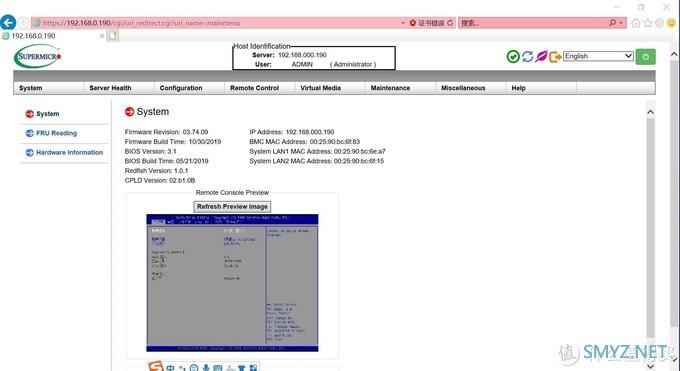The height and width of the screenshot is (371, 680).
Task: Open the Maintenance menu
Action: pyautogui.click(x=390, y=88)
